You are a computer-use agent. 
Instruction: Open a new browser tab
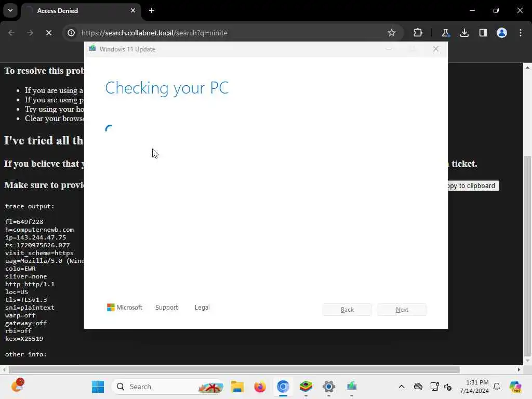pyautogui.click(x=152, y=10)
